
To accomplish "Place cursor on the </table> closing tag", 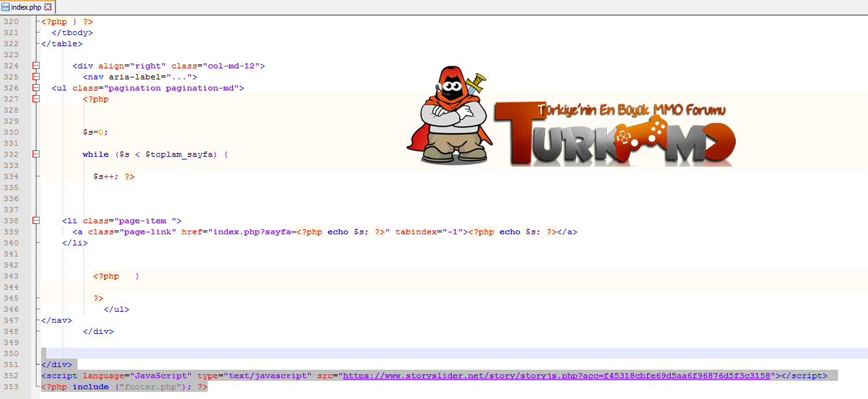I will pos(62,44).
